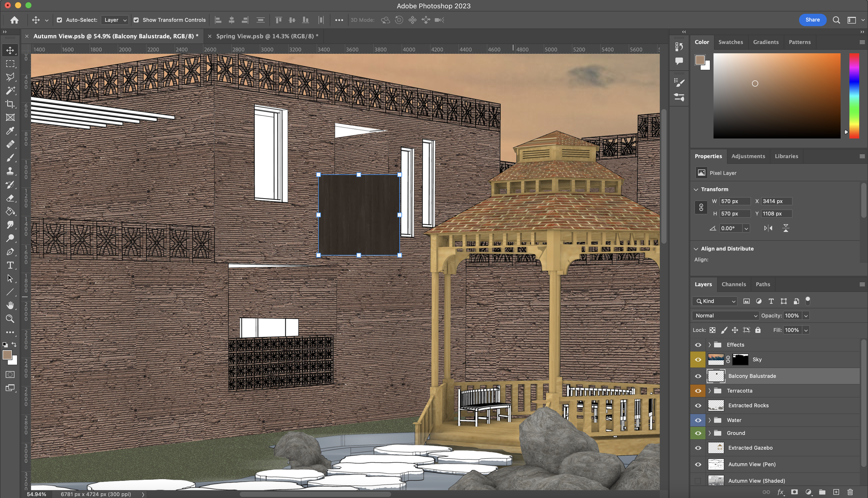Hide the Water group
The image size is (868, 498).
click(698, 420)
